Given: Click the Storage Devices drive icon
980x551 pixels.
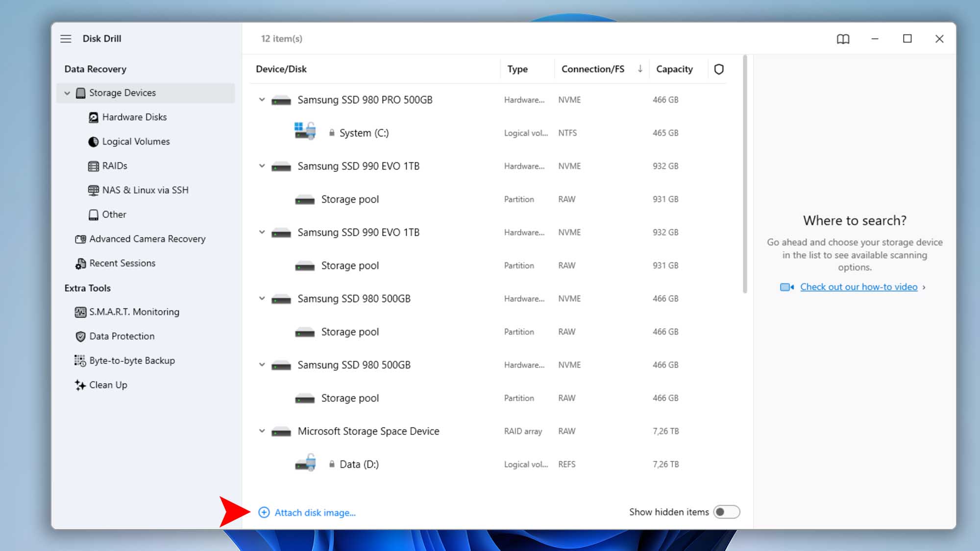Looking at the screenshot, I should pyautogui.click(x=81, y=93).
